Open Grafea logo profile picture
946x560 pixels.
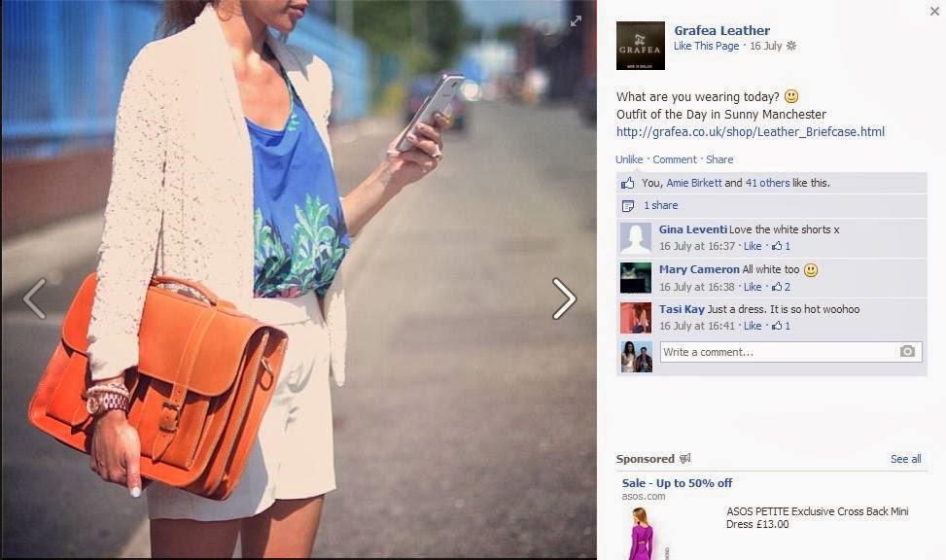click(640, 46)
